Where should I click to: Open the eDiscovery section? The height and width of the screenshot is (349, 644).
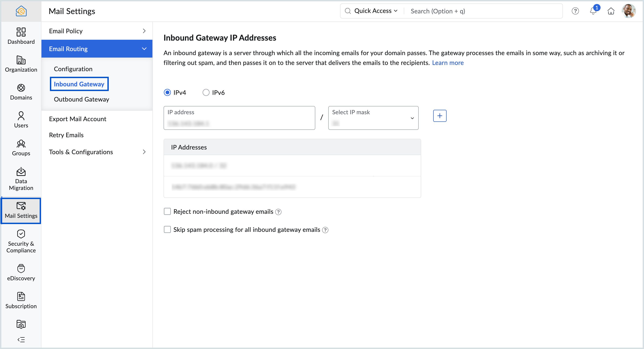pyautogui.click(x=21, y=272)
